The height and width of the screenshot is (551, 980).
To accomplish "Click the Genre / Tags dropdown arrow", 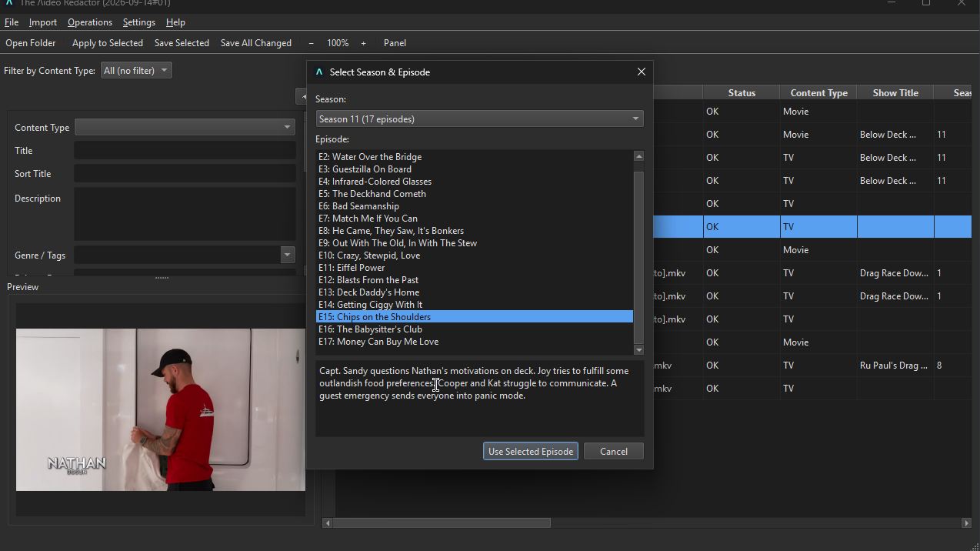I will tap(287, 255).
